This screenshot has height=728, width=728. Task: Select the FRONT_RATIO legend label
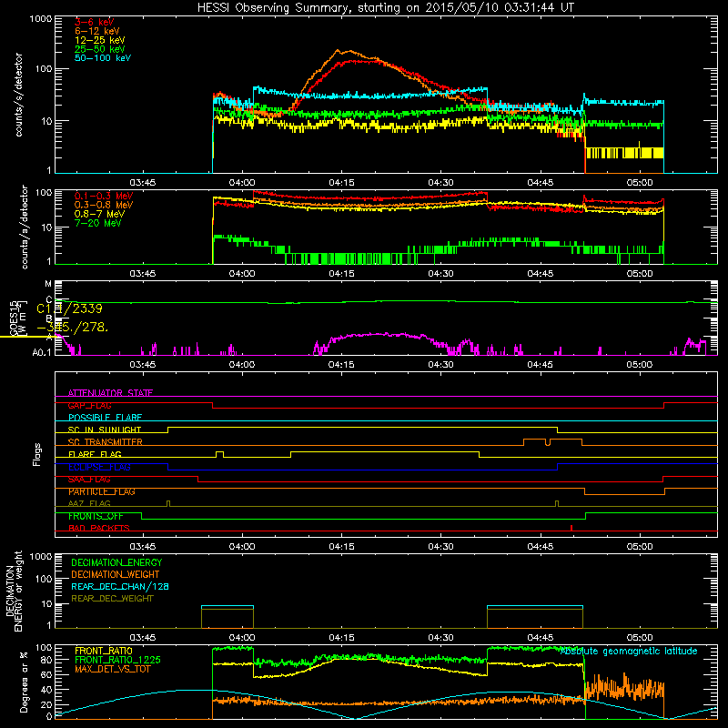coord(104,651)
